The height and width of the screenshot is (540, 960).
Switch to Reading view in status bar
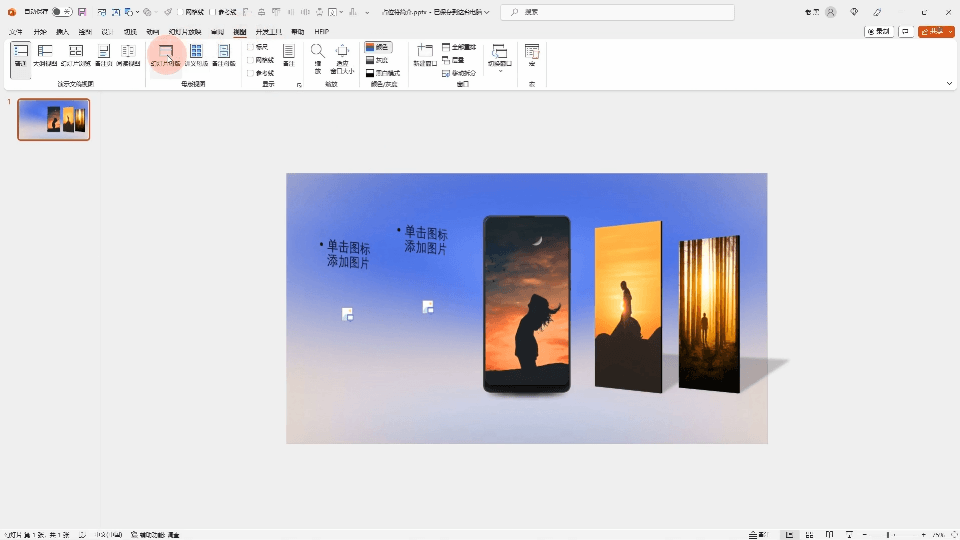pos(829,534)
